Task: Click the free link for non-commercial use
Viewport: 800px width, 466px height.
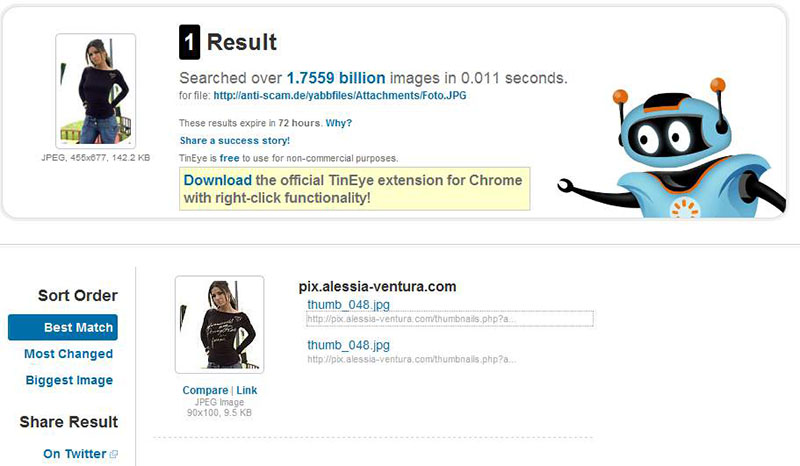Action: click(x=229, y=158)
